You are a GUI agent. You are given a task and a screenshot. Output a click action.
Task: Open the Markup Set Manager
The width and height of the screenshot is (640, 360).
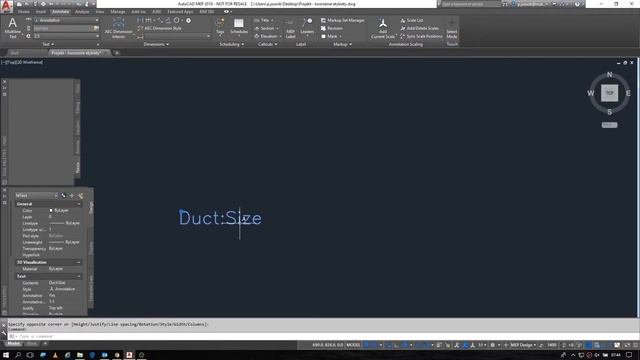coord(342,20)
